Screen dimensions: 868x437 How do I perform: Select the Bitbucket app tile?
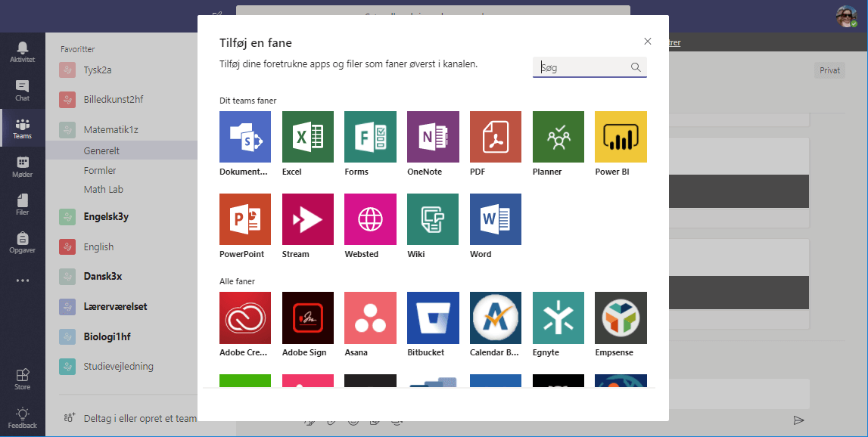click(433, 318)
